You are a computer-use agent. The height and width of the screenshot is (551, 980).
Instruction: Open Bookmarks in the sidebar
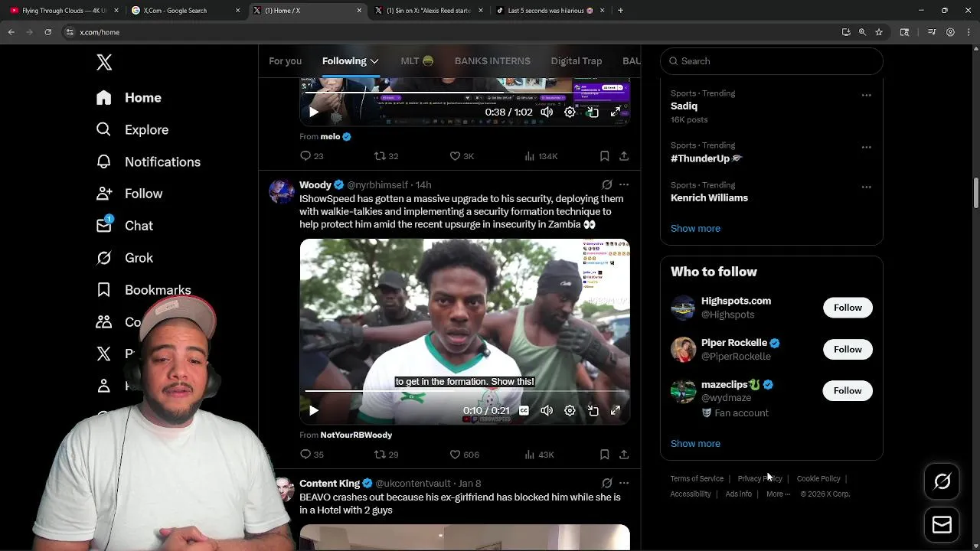point(143,291)
